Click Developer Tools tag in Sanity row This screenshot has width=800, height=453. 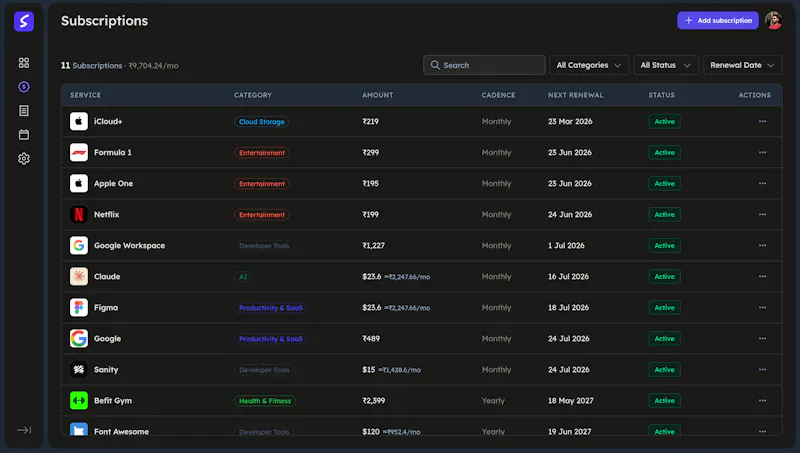point(264,370)
